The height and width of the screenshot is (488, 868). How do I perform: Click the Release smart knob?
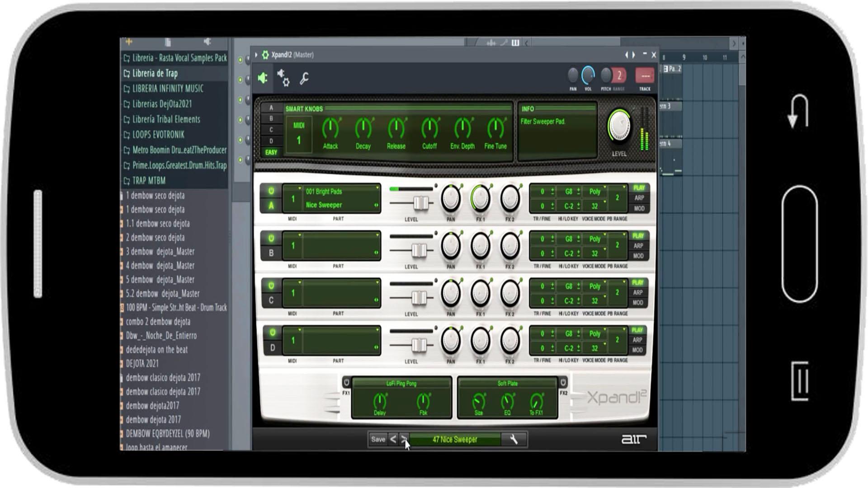(x=396, y=128)
